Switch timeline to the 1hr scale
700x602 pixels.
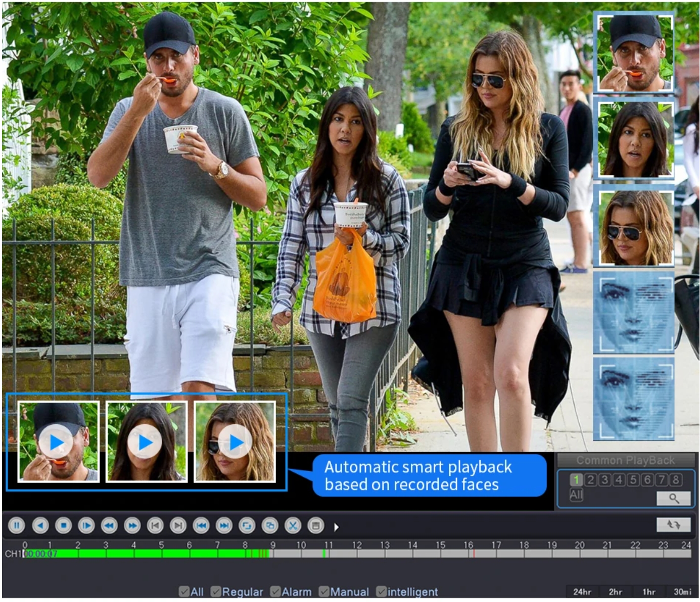(648, 592)
